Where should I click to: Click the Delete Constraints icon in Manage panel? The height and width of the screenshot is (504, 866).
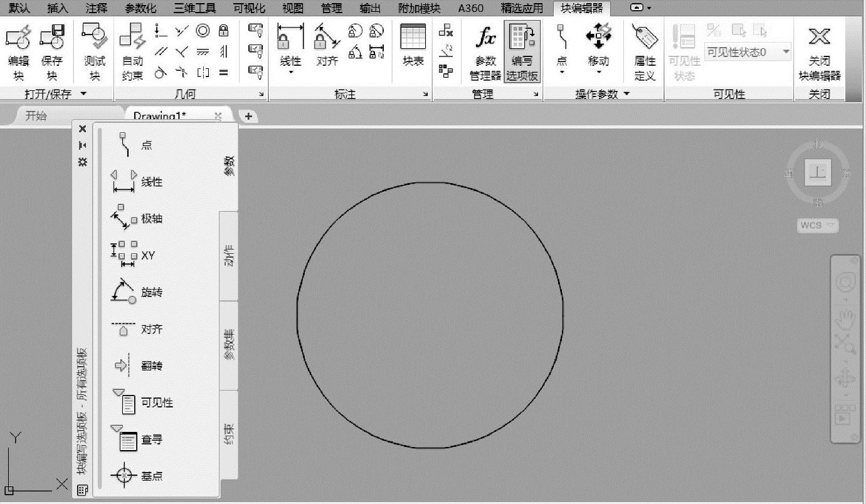446,30
